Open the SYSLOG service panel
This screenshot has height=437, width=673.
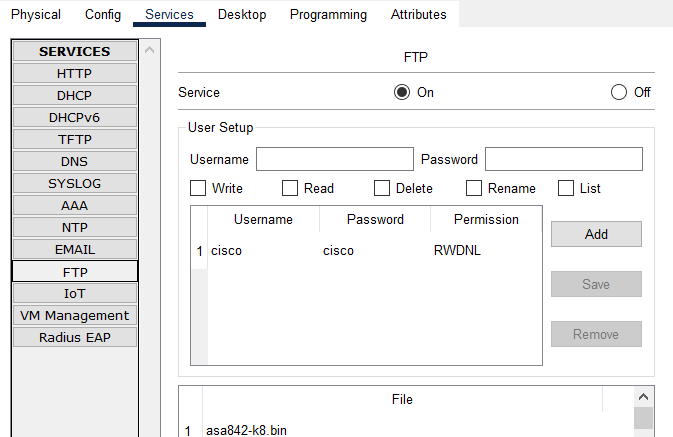click(x=75, y=184)
